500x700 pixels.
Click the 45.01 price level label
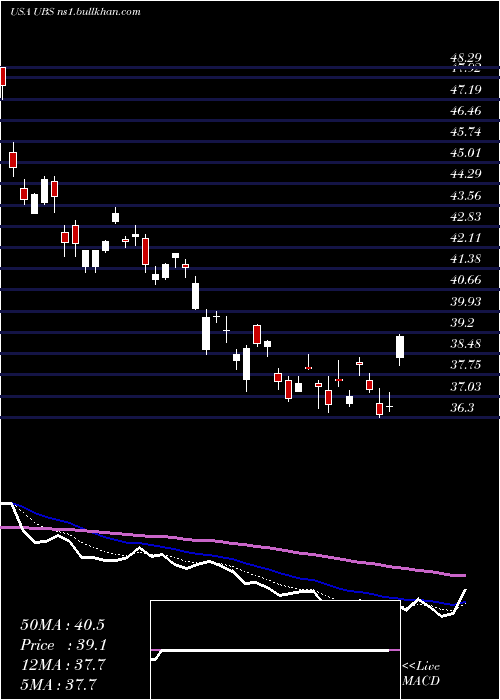(x=466, y=153)
